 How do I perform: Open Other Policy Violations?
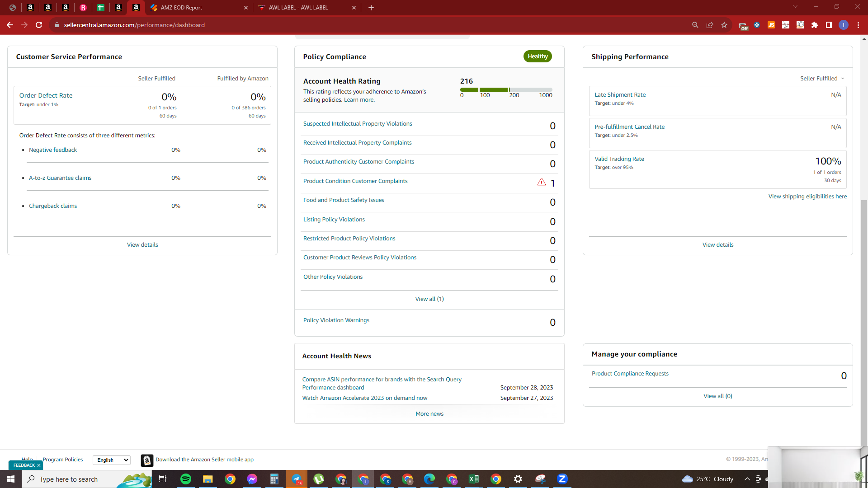click(x=333, y=277)
